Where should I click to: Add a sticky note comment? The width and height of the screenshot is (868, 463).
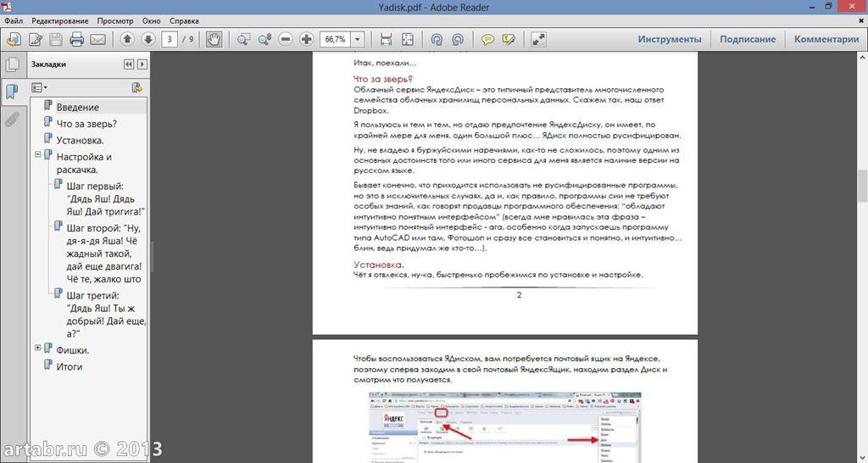coord(488,39)
